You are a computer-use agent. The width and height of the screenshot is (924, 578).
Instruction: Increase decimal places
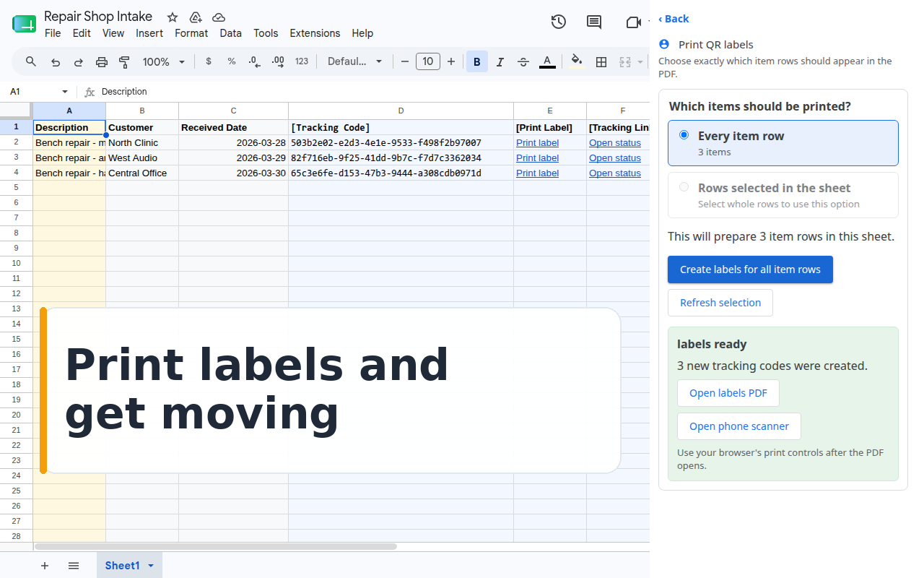[277, 61]
